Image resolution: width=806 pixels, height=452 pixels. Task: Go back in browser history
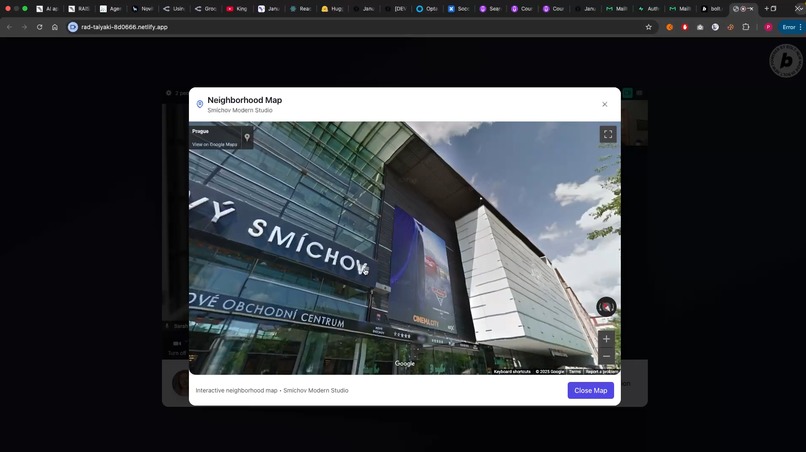click(x=9, y=27)
